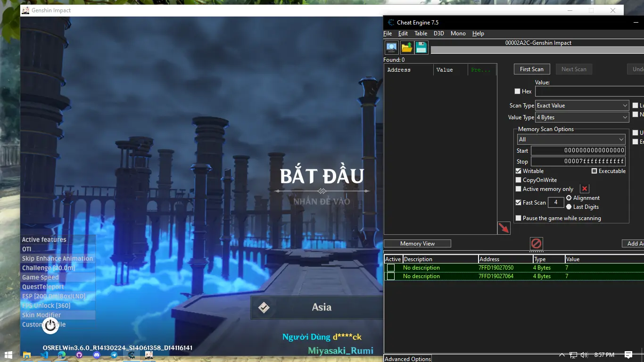Screen dimensions: 644x362
Task: Select the Alignment radio option
Action: pyautogui.click(x=569, y=198)
